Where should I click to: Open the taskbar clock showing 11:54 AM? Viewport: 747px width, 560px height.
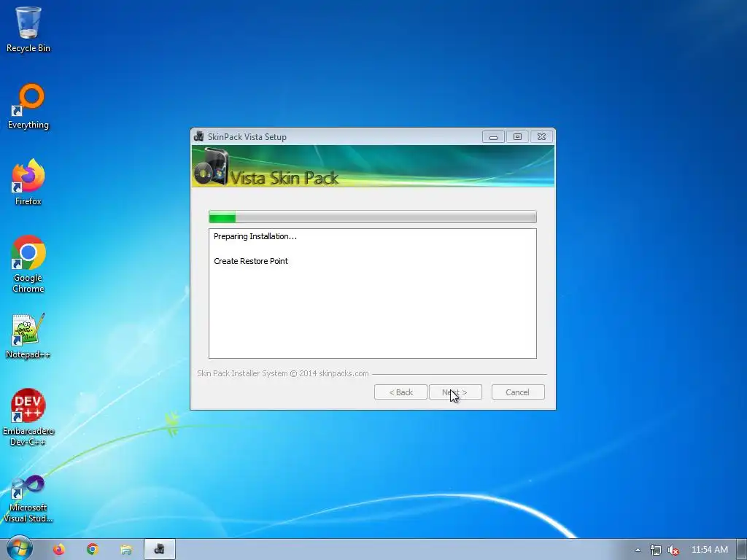[x=709, y=550]
